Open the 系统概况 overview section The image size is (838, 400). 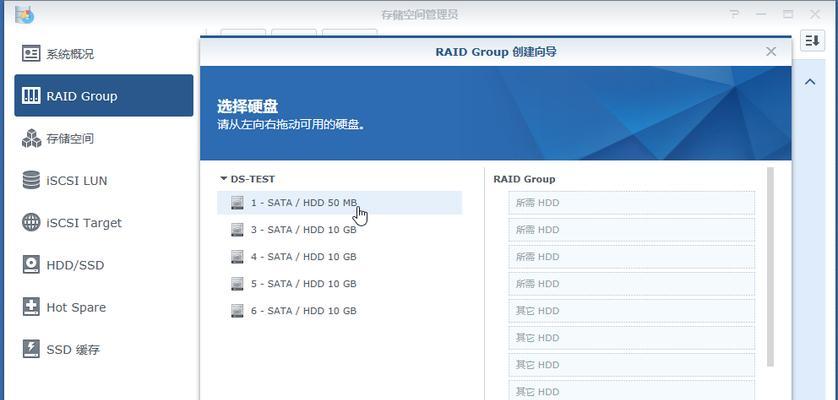(x=103, y=54)
